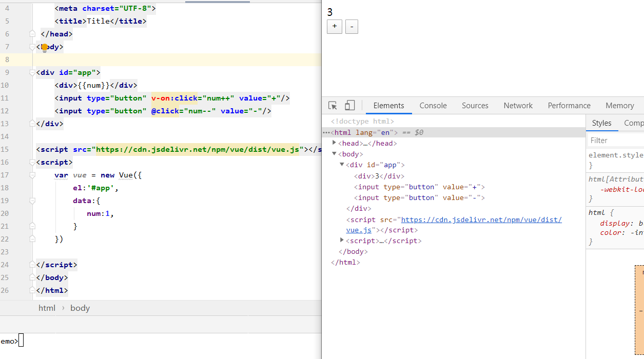Click the vue.js script src URL in the editor
This screenshot has height=359, width=644.
pos(198,149)
